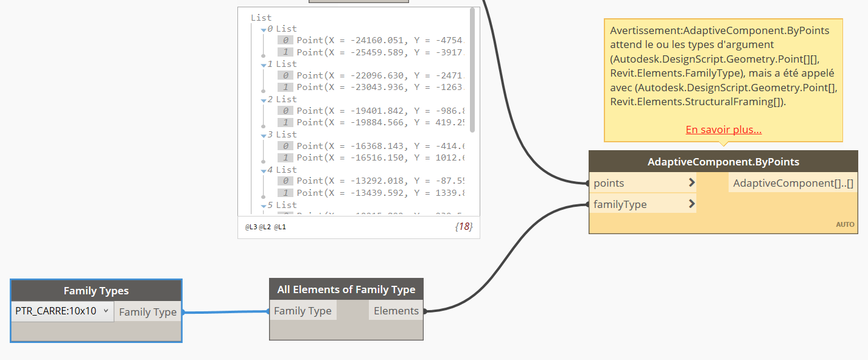Click the AdaptiveComponent[]..[] output port
This screenshot has height=360, width=868.
coord(793,183)
